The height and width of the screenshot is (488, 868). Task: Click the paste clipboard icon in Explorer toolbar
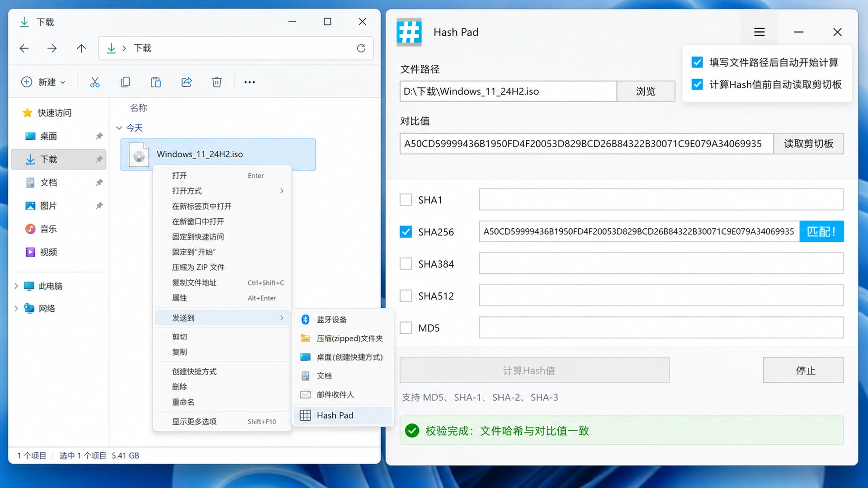click(156, 82)
